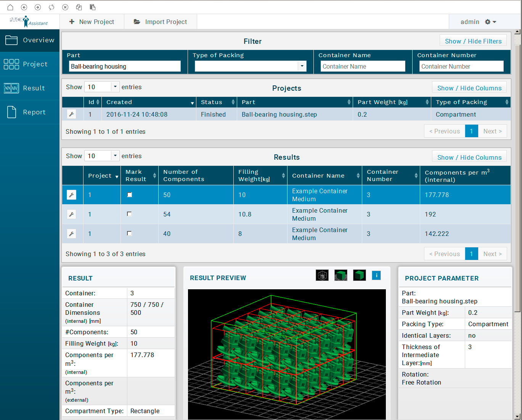The width and height of the screenshot is (522, 420).
Task: Select the green cube with grid view icon
Action: pyautogui.click(x=341, y=275)
